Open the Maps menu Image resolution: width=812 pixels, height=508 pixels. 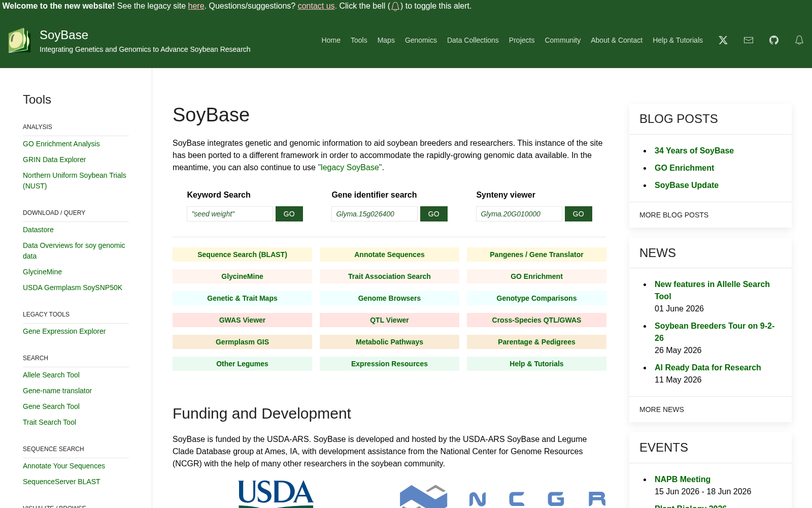point(386,40)
